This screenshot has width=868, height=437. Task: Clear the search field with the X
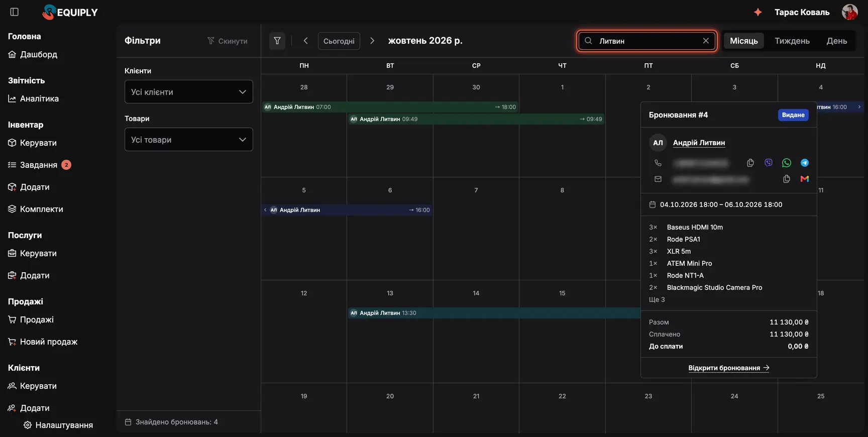point(706,41)
